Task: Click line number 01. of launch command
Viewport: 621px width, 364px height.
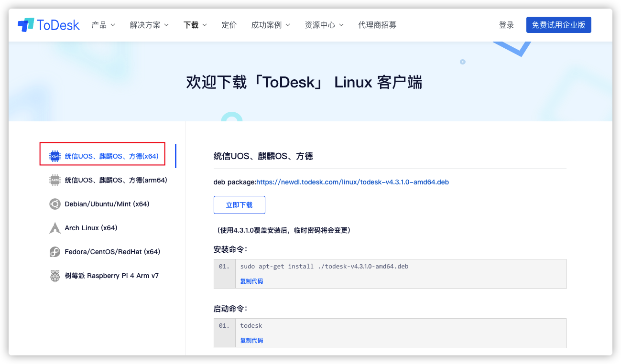Action: (x=224, y=326)
